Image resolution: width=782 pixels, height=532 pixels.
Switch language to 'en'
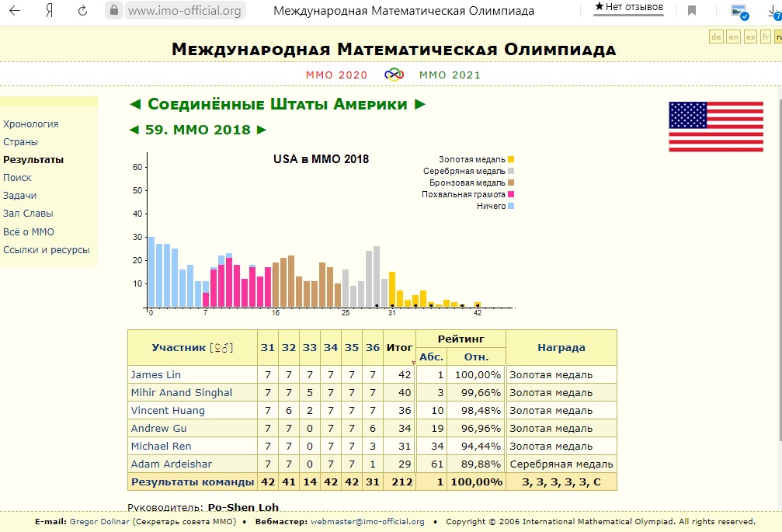coord(733,37)
